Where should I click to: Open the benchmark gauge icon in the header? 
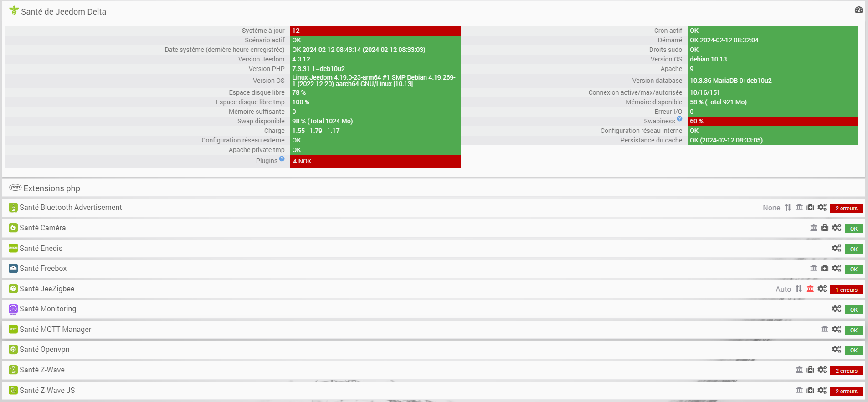pyautogui.click(x=858, y=10)
